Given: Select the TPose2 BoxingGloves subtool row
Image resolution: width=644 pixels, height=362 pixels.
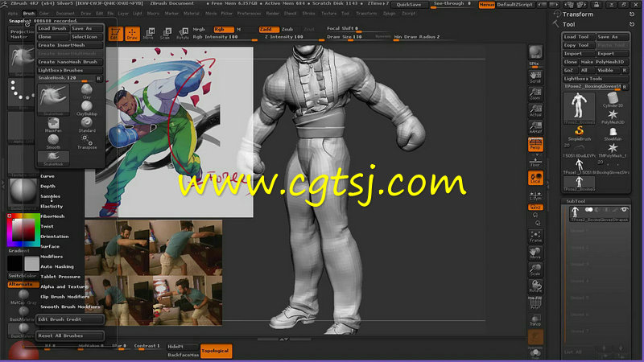Looking at the screenshot, I should (x=599, y=214).
